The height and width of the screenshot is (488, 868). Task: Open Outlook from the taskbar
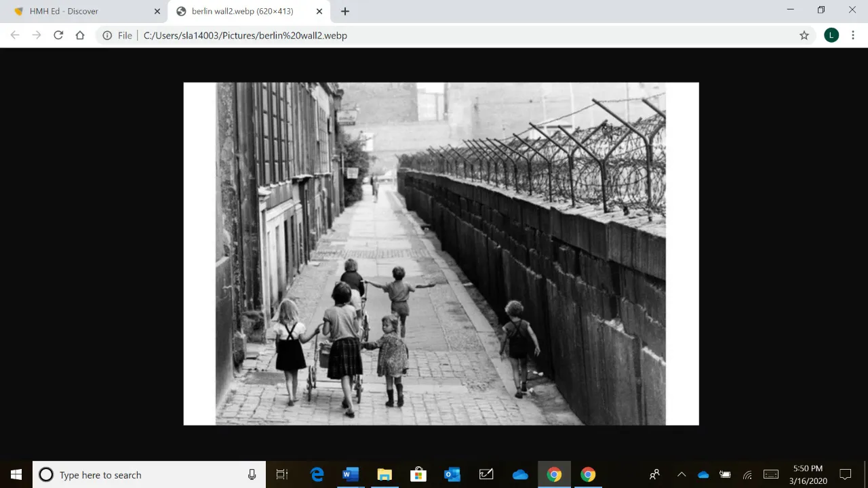[x=452, y=474]
